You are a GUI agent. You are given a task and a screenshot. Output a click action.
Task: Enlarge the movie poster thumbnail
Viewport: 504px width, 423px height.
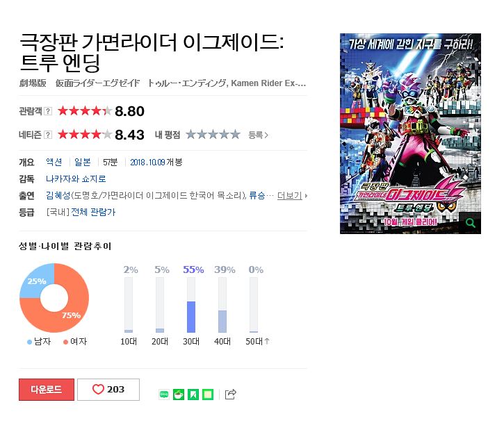tap(410, 133)
